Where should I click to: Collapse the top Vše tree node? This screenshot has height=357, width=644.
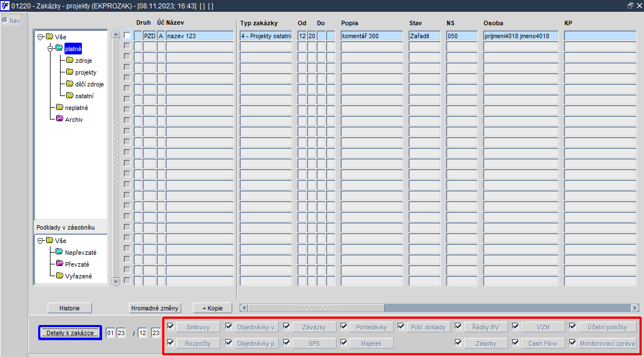coord(40,37)
